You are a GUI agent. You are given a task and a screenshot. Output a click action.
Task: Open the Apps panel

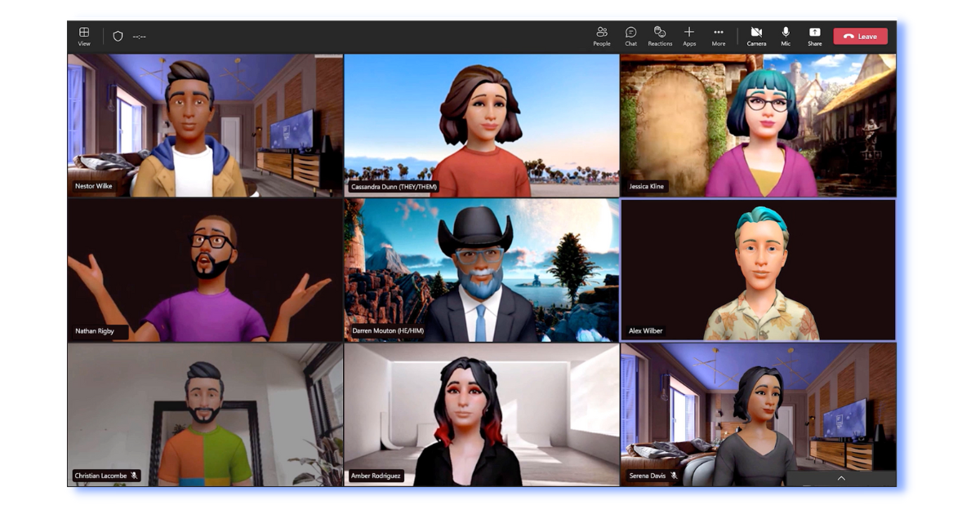pyautogui.click(x=688, y=34)
